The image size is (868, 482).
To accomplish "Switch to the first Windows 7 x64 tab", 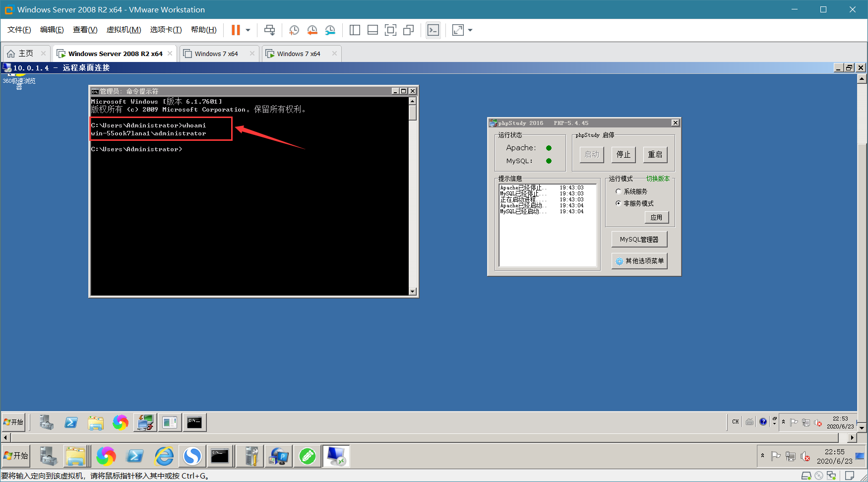I will click(x=216, y=54).
